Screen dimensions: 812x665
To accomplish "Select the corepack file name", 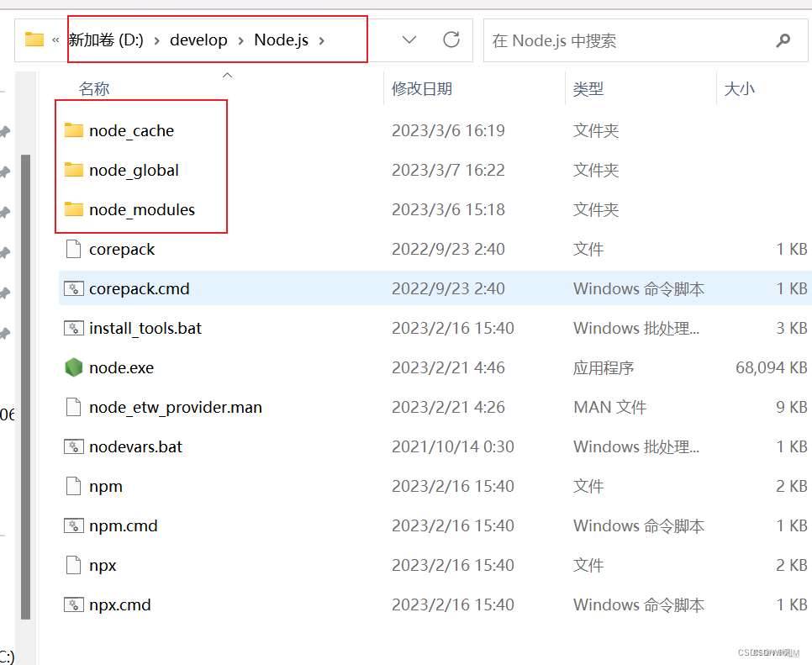I will coord(122,249).
